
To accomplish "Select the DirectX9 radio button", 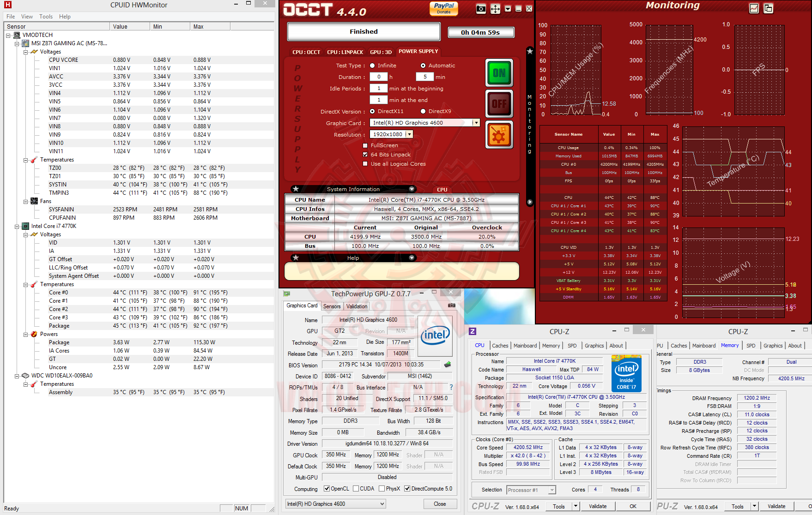I will tap(423, 111).
